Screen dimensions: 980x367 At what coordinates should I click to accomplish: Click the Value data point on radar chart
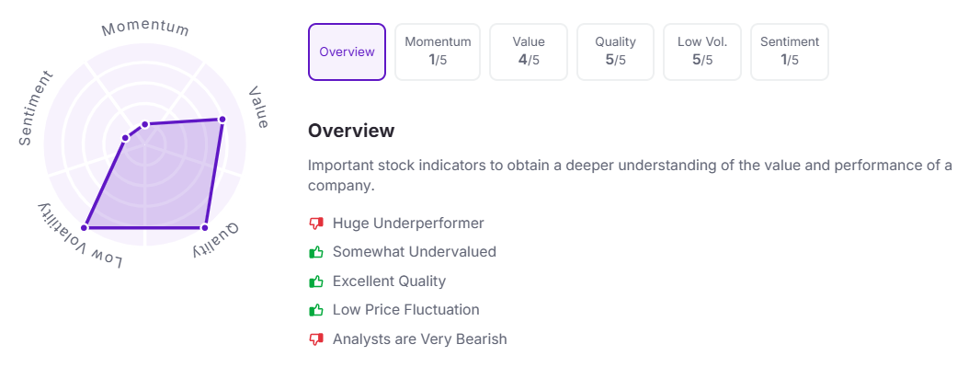tap(222, 120)
